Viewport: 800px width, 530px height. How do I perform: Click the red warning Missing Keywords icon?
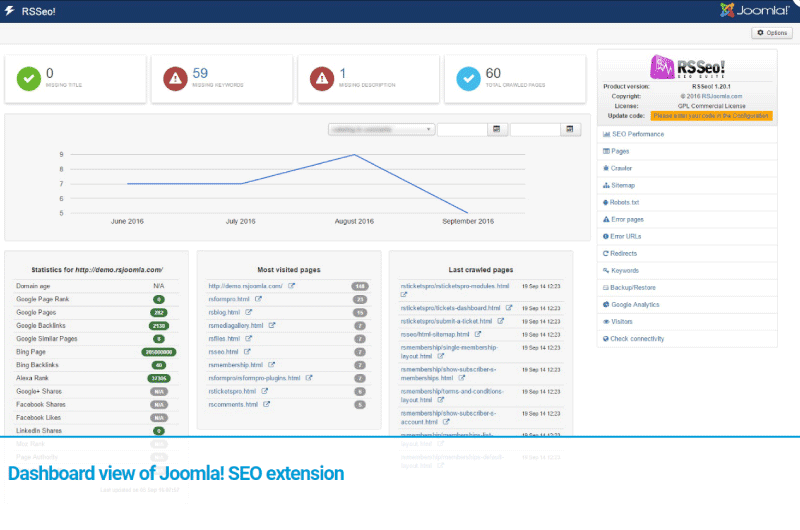pyautogui.click(x=175, y=79)
